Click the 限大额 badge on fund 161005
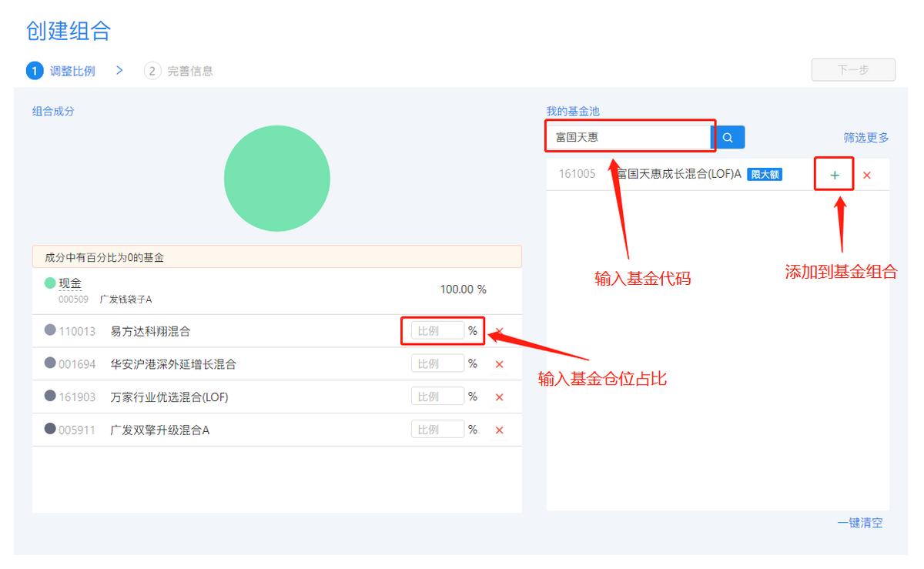 tap(765, 175)
